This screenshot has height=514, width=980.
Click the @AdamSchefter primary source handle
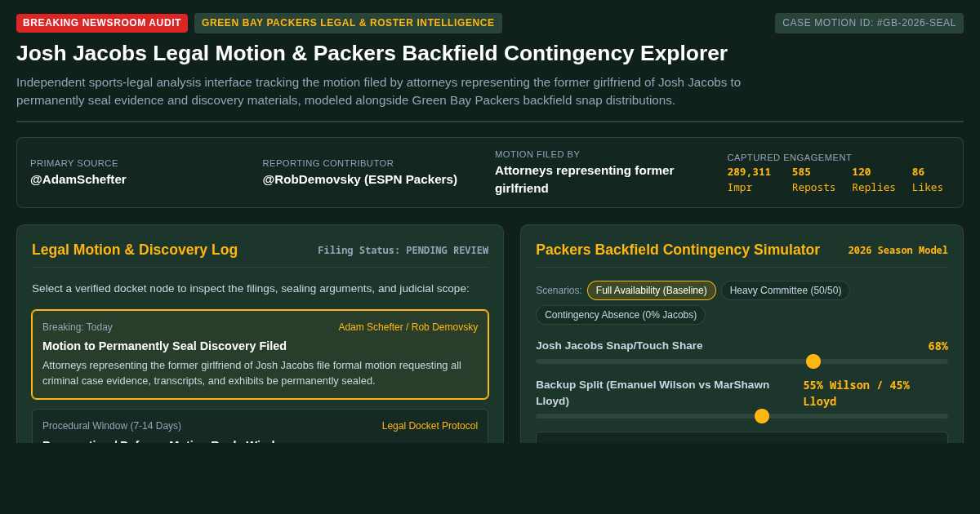click(78, 179)
